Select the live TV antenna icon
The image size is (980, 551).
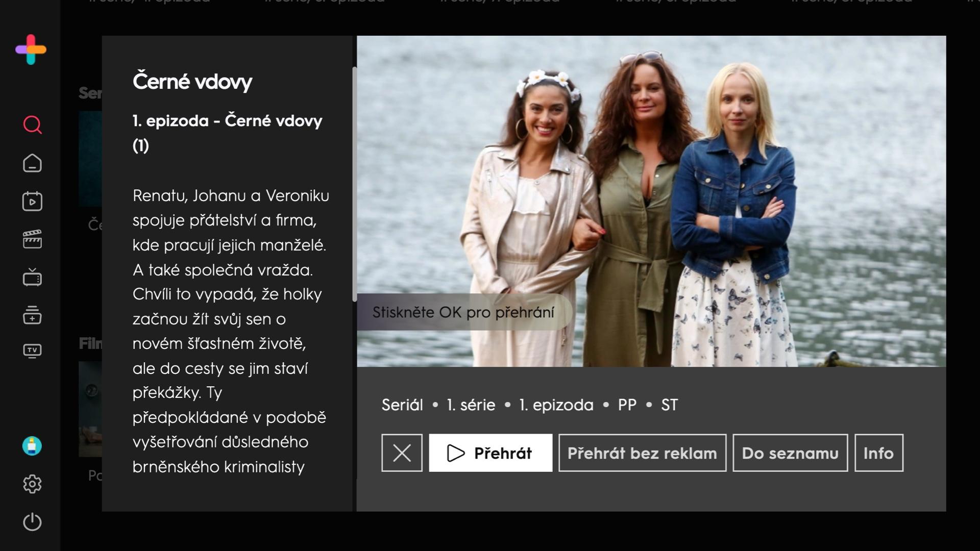point(32,277)
